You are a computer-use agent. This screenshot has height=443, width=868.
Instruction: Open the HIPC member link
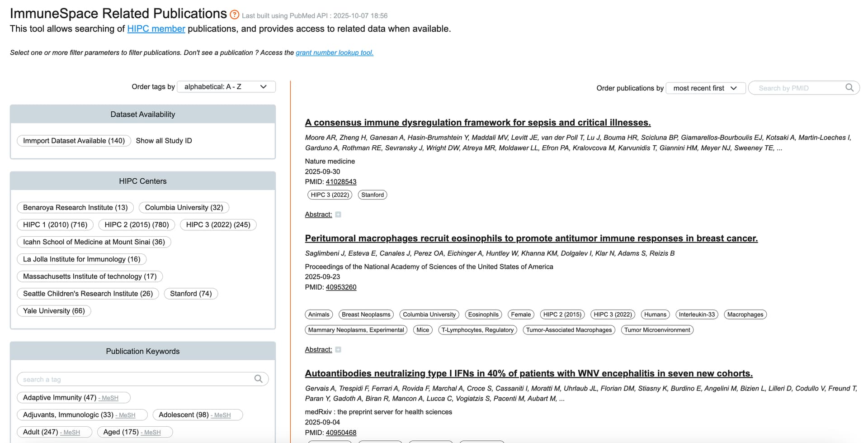coord(156,29)
